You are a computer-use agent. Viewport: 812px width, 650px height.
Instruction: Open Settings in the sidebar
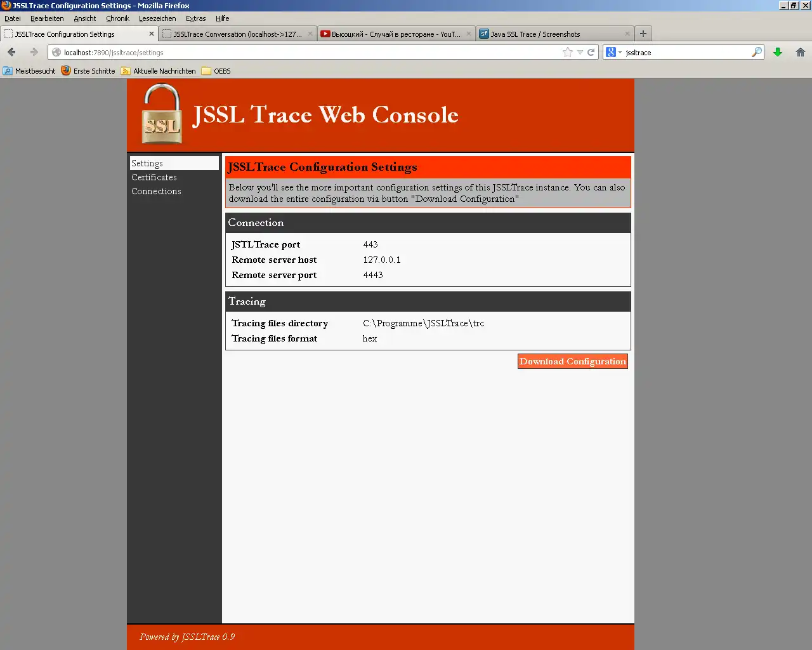tap(174, 163)
